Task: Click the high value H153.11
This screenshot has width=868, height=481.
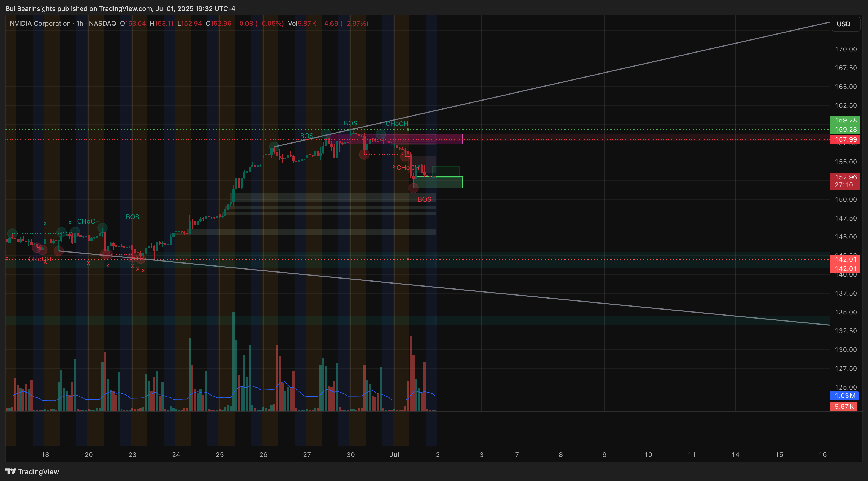Action: click(x=161, y=23)
